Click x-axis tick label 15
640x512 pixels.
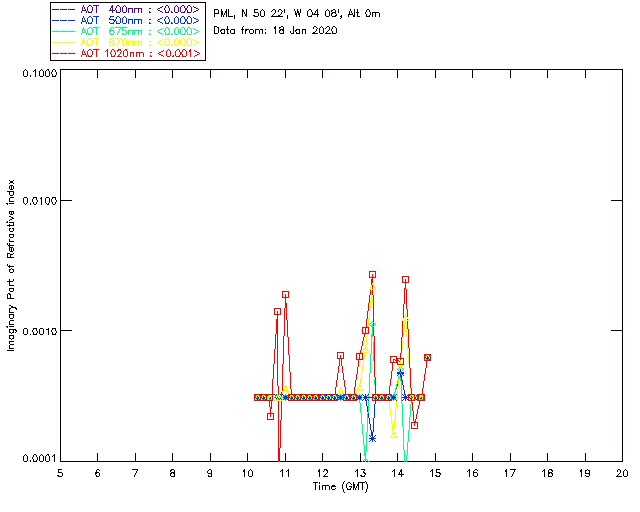436,473
